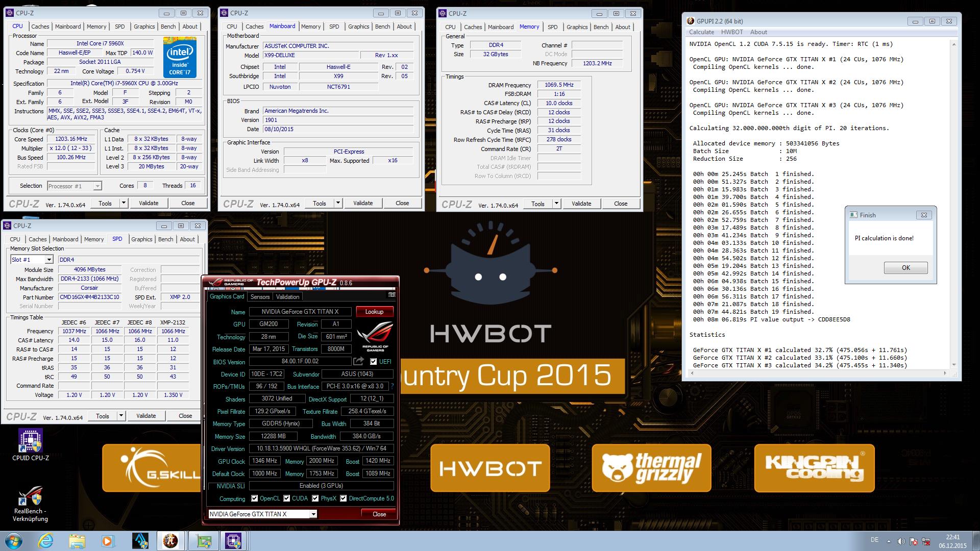Open the GPU selection dropdown in GPU-Z
This screenshot has height=551, width=980.
pos(313,514)
